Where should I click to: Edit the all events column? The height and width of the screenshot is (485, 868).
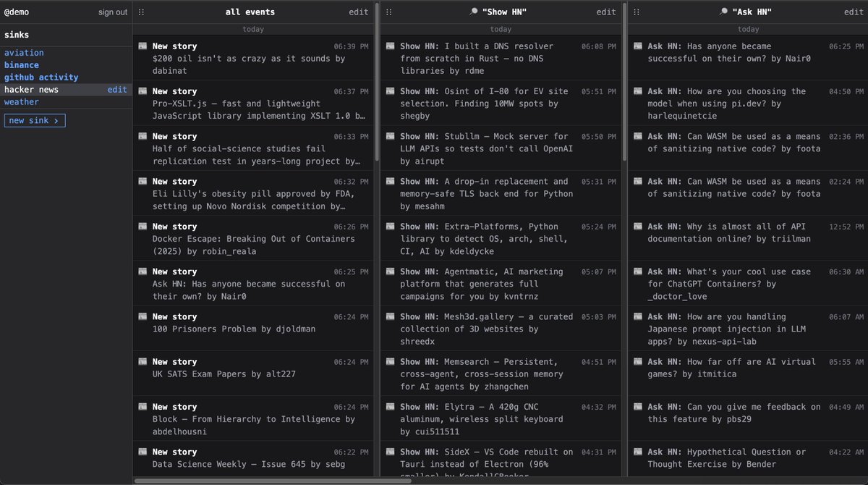click(358, 12)
